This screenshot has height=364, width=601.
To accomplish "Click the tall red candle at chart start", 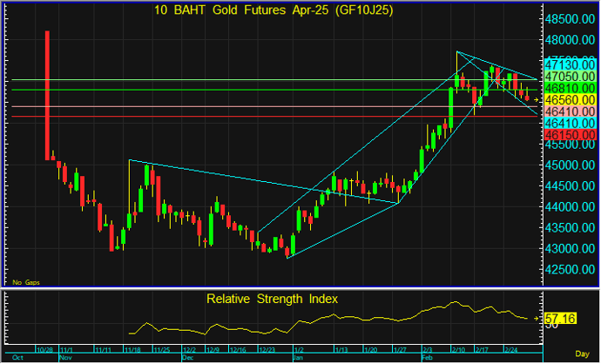I will coord(46,96).
